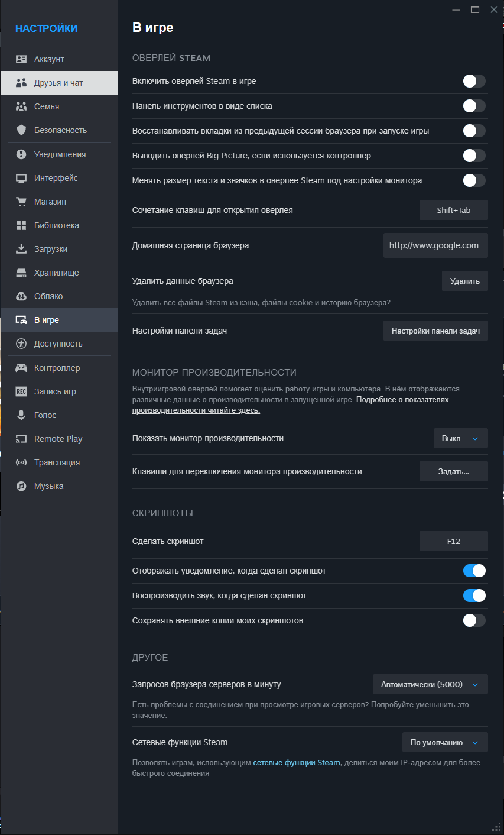Open the Remote Play cast icon
The image size is (504, 835).
click(21, 439)
